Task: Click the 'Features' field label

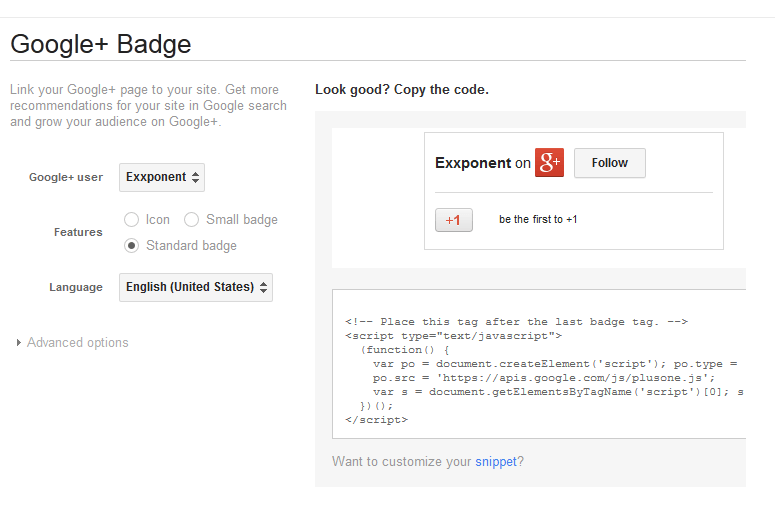Action: coord(78,232)
